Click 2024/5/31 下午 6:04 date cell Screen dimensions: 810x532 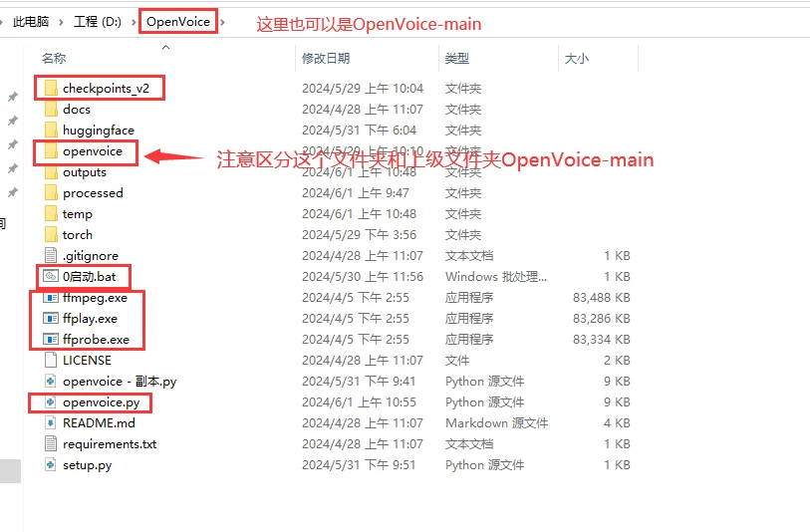coord(359,131)
